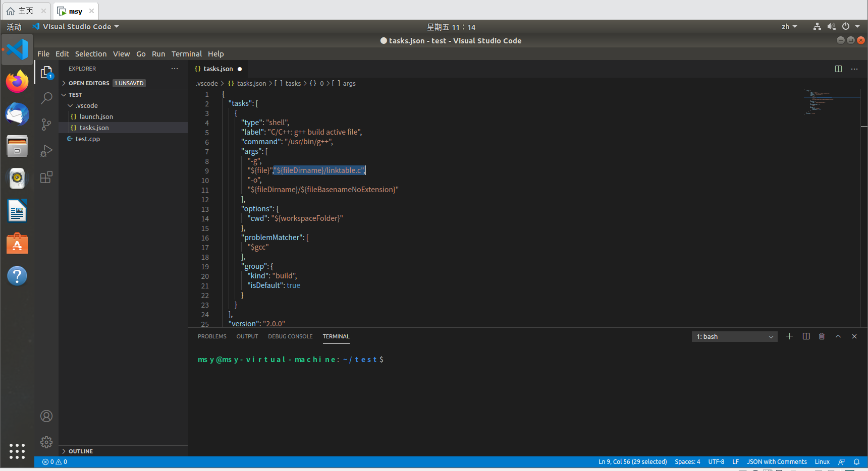
Task: Open the Search view in activity bar
Action: click(x=46, y=98)
